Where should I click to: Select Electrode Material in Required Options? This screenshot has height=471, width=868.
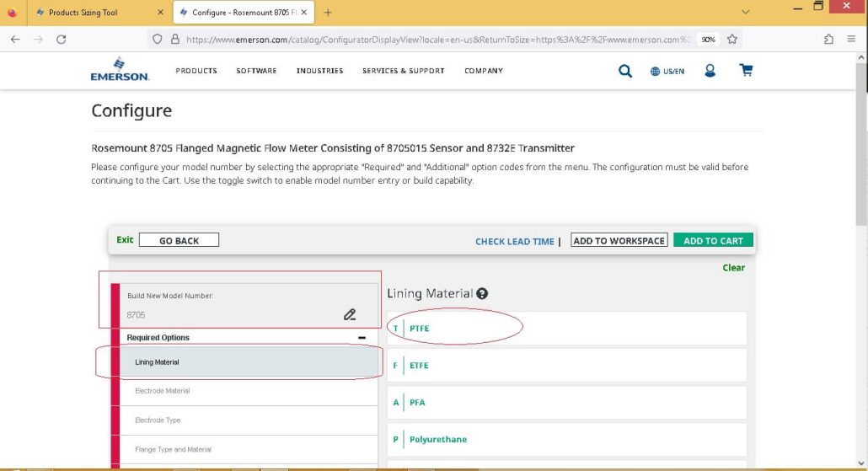click(x=249, y=391)
